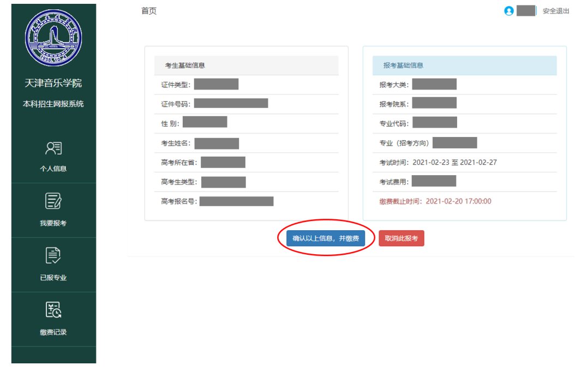Click the 专业（招考方向） label
This screenshot has height=371, width=588.
tap(404, 143)
